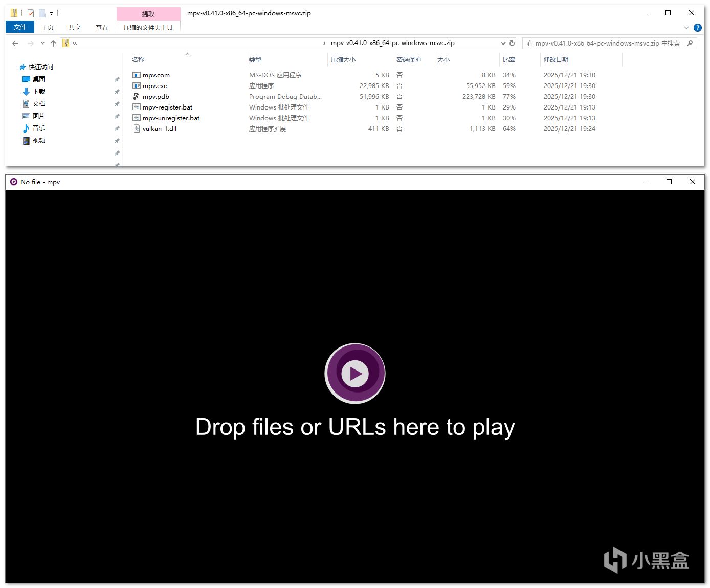The height and width of the screenshot is (588, 710).
Task: Click the pink 提取 (Extract) contextual tab header
Action: [148, 14]
